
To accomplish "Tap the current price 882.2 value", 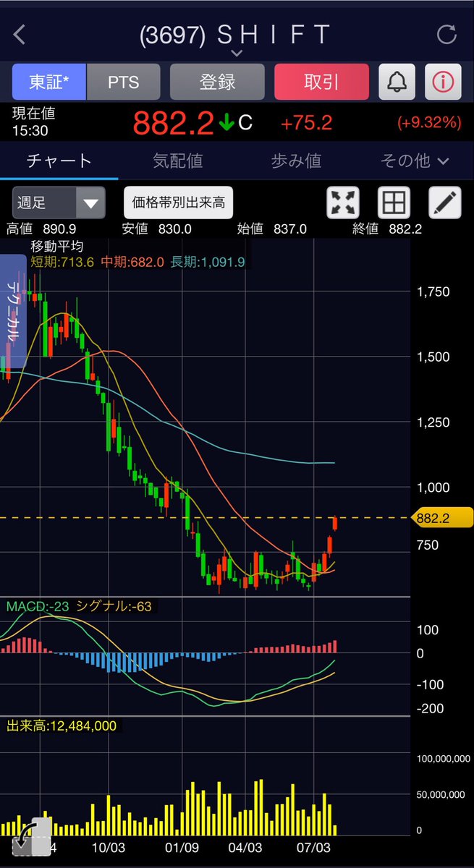I will 173,123.
